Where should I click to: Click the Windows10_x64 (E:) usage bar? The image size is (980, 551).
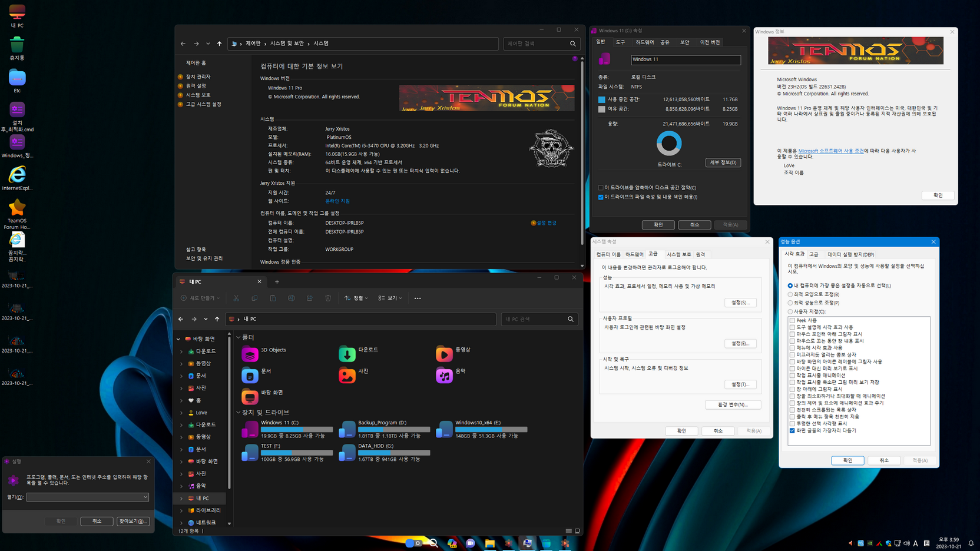coord(491,429)
